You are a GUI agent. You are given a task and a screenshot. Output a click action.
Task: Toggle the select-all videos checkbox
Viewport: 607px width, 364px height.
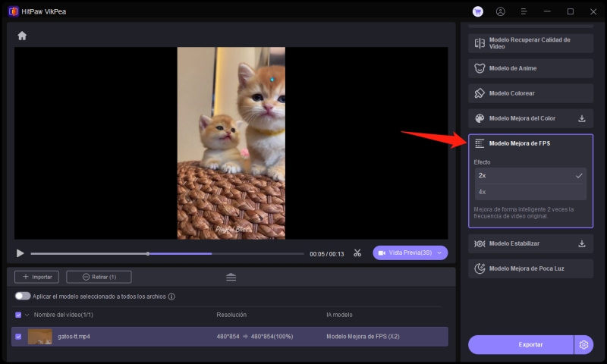(18, 315)
